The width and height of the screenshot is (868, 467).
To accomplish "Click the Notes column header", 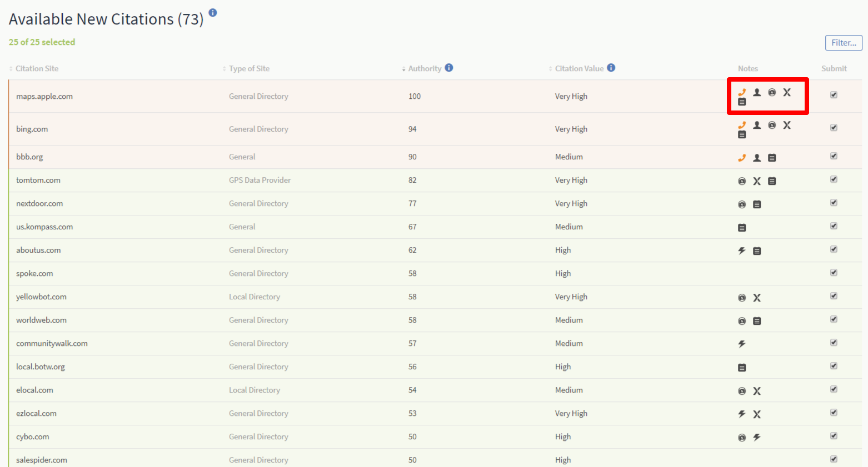I will [x=748, y=68].
